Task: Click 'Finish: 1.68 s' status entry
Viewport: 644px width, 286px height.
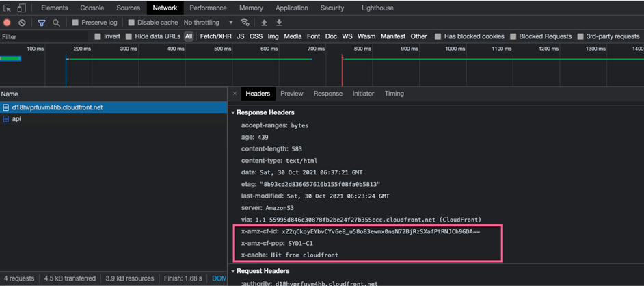Action: click(x=183, y=278)
